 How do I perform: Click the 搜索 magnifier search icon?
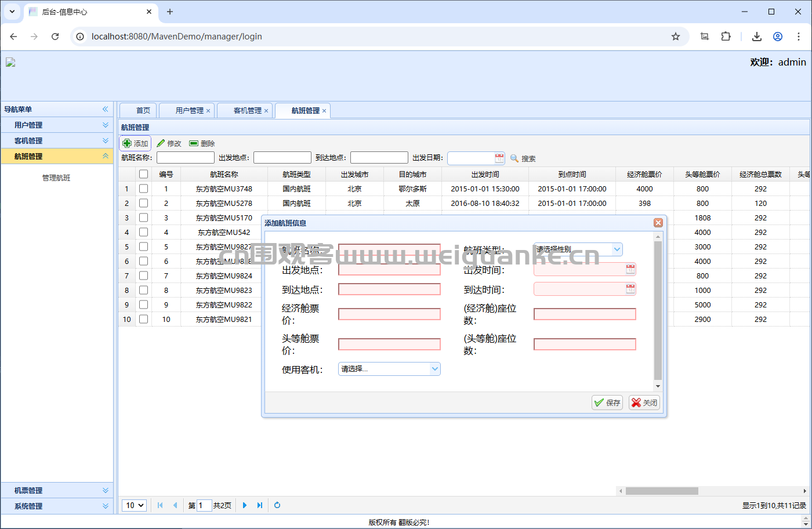point(514,158)
